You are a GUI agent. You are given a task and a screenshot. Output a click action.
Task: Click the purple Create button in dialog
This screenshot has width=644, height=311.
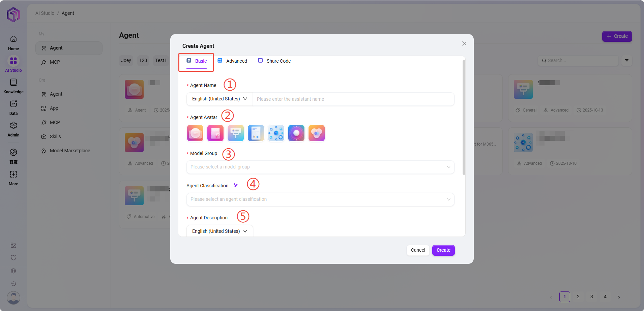[443, 250]
